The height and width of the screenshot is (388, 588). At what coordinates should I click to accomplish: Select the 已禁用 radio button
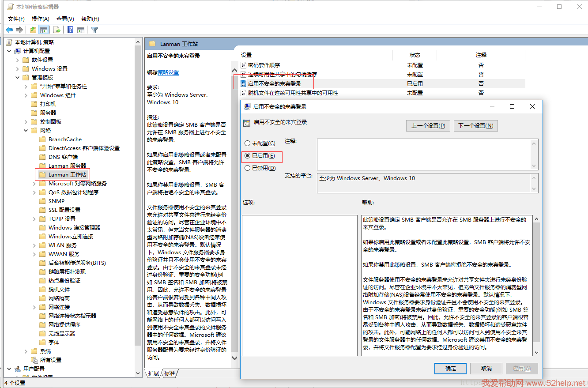248,168
